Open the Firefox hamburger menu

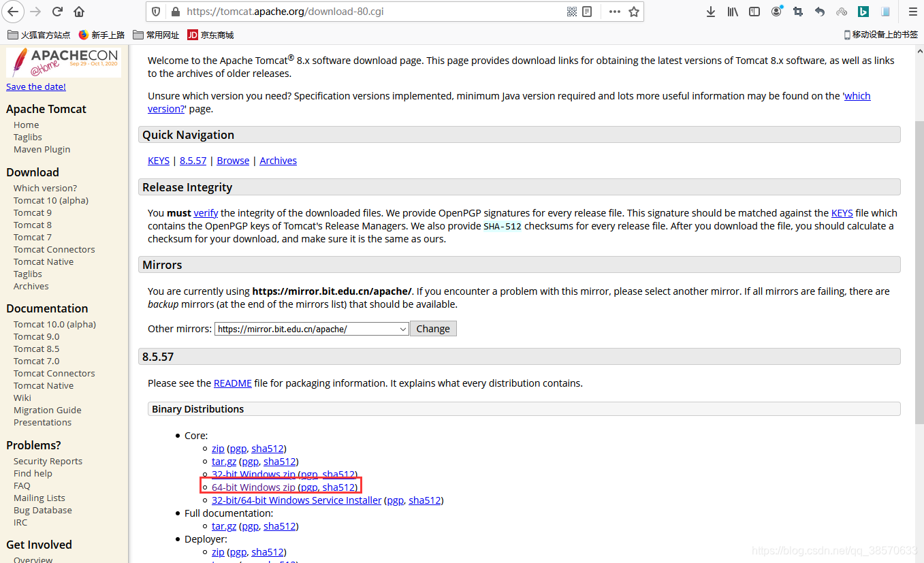tap(912, 12)
